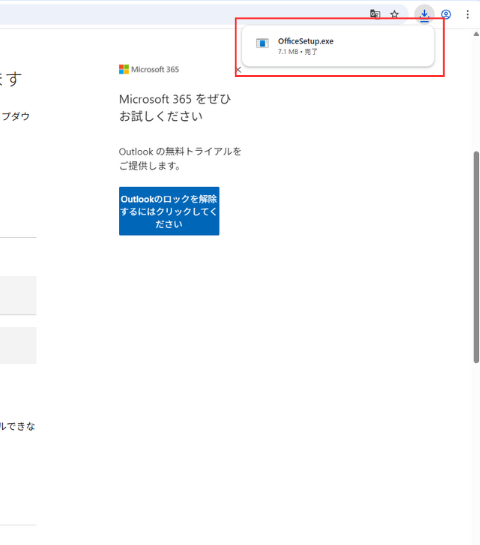Click the Outlook の無料トライアル description text
Viewport: 480px width, 545px height.
(x=180, y=158)
